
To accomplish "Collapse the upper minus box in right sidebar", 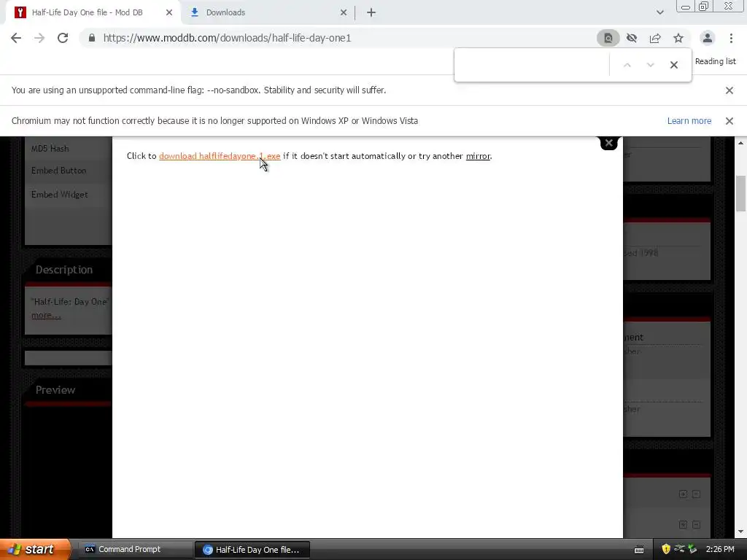I will point(696,494).
